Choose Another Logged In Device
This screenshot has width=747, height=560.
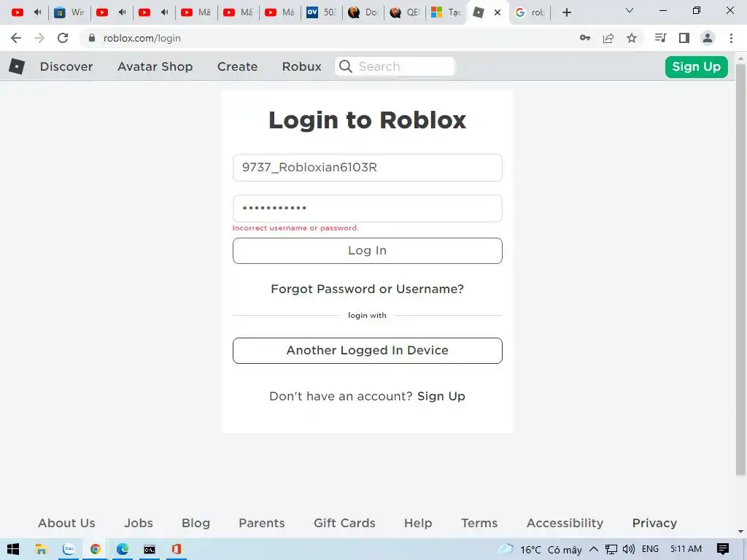368,351
